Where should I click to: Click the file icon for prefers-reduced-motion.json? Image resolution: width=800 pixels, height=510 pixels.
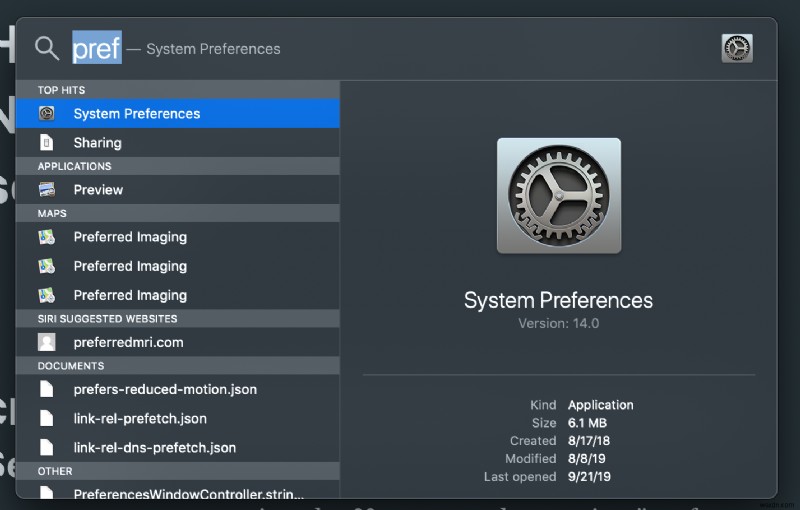(47, 389)
